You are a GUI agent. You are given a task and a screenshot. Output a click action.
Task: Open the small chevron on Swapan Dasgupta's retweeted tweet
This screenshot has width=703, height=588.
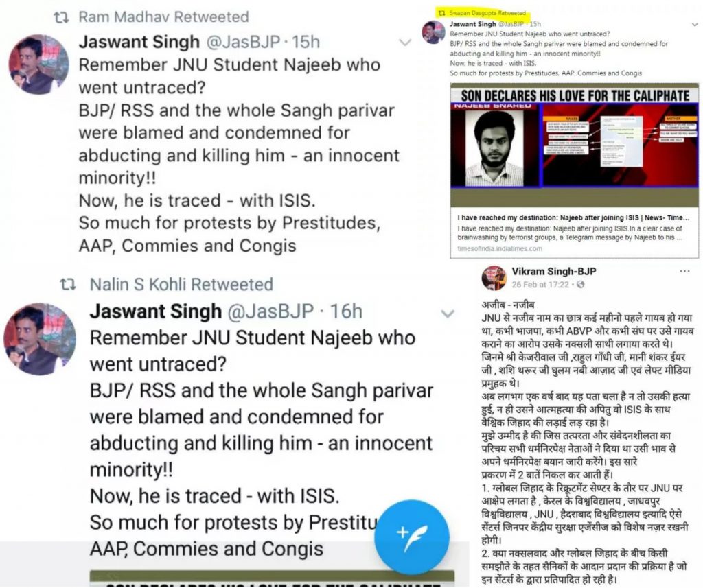click(695, 25)
